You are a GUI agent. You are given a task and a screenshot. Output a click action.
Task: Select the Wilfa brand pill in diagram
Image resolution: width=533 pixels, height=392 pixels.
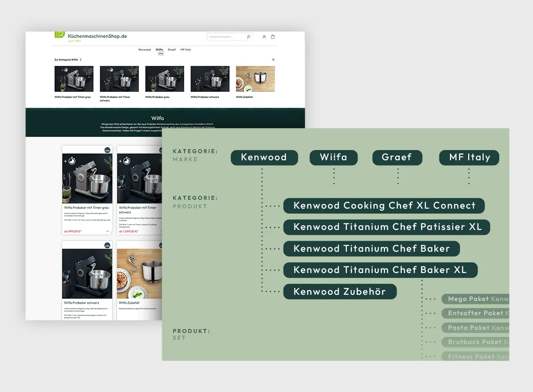pyautogui.click(x=334, y=158)
